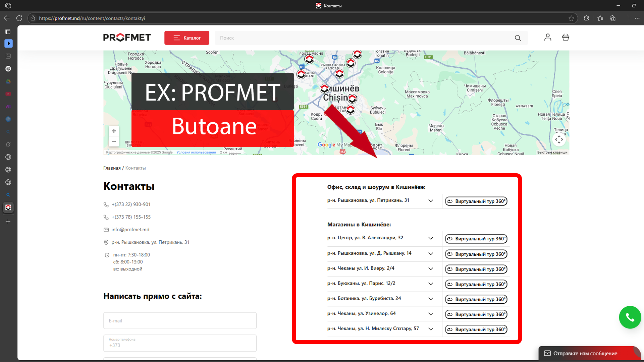This screenshot has width=644, height=362.
Task: Expand address Д. Рышкану, 14 chevron
Action: (431, 254)
